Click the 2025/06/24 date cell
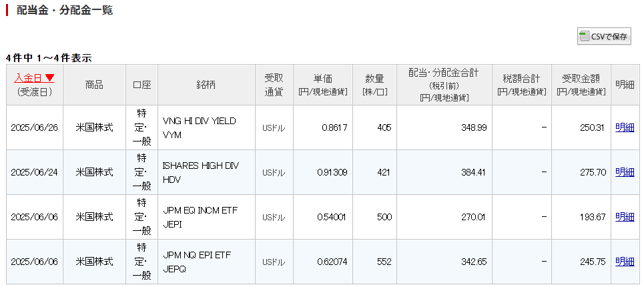The image size is (644, 287). point(35,172)
